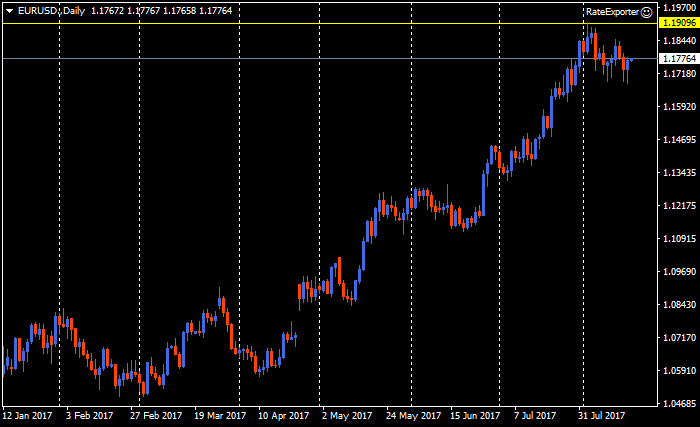This screenshot has width=700, height=427.
Task: Click the 1.18440 price scale value
Action: [x=679, y=41]
